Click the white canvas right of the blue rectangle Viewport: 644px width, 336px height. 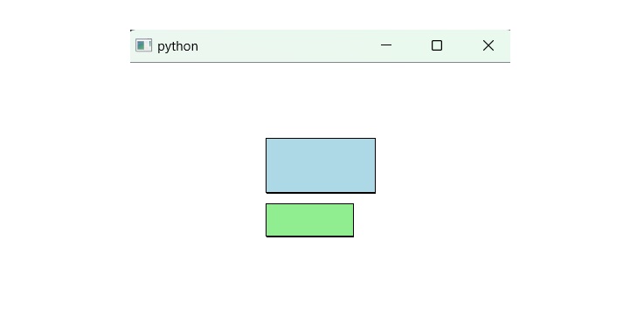[443, 165]
